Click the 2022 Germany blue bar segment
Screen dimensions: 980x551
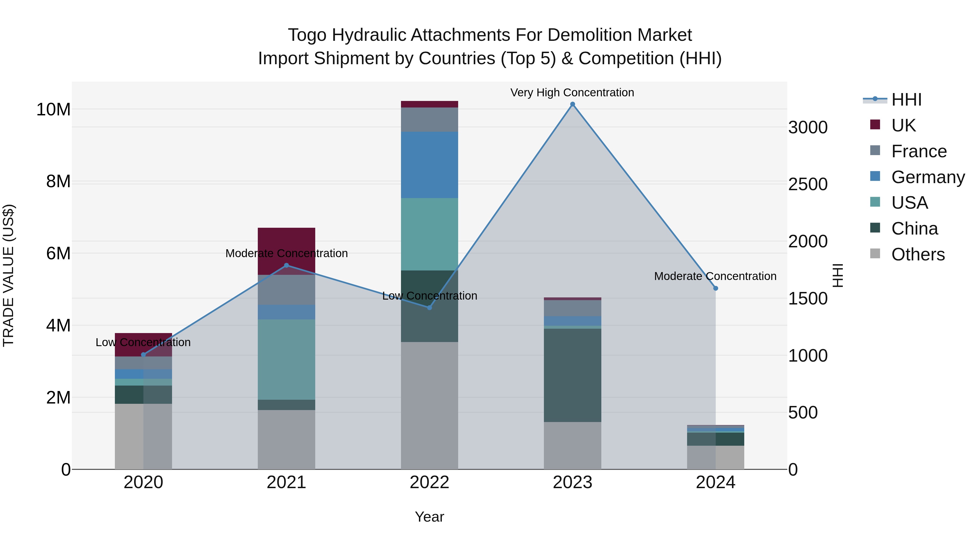[430, 165]
